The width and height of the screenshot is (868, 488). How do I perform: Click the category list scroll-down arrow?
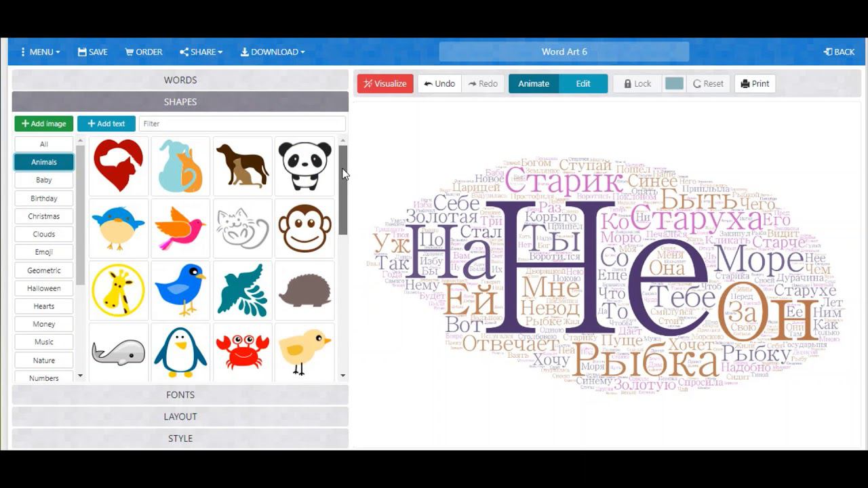(x=80, y=375)
